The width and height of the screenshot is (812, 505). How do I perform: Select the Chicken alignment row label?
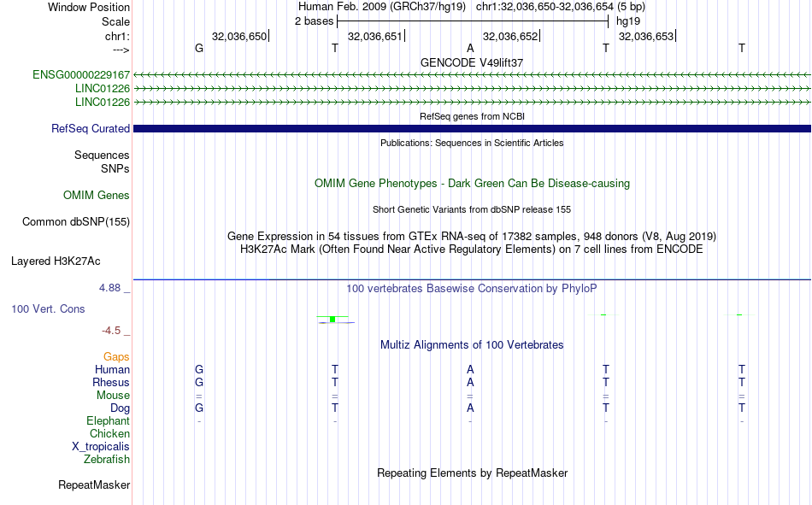click(109, 433)
